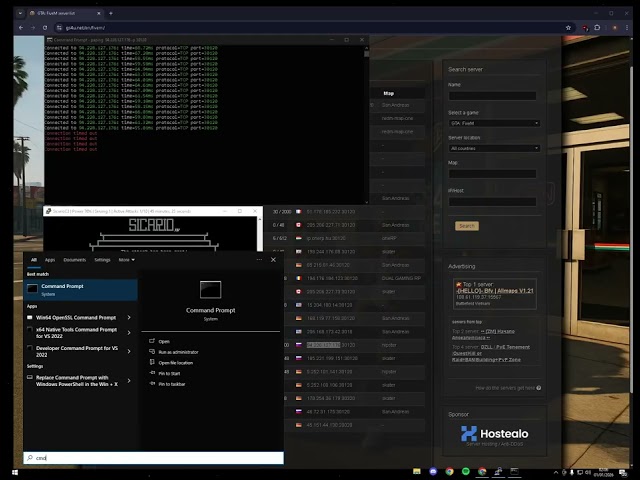Open File Explorer from taskbar
This screenshot has width=640, height=480.
tap(417, 471)
